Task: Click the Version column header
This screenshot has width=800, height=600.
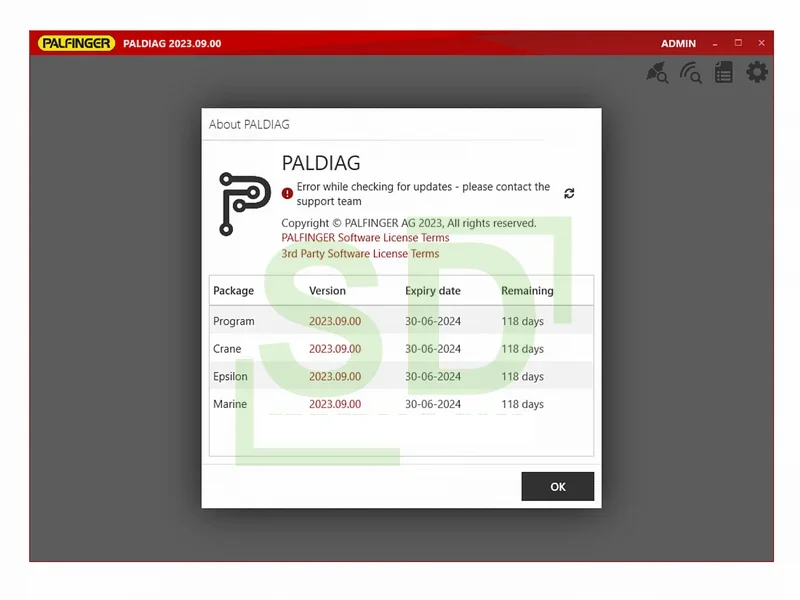Action: pos(328,291)
